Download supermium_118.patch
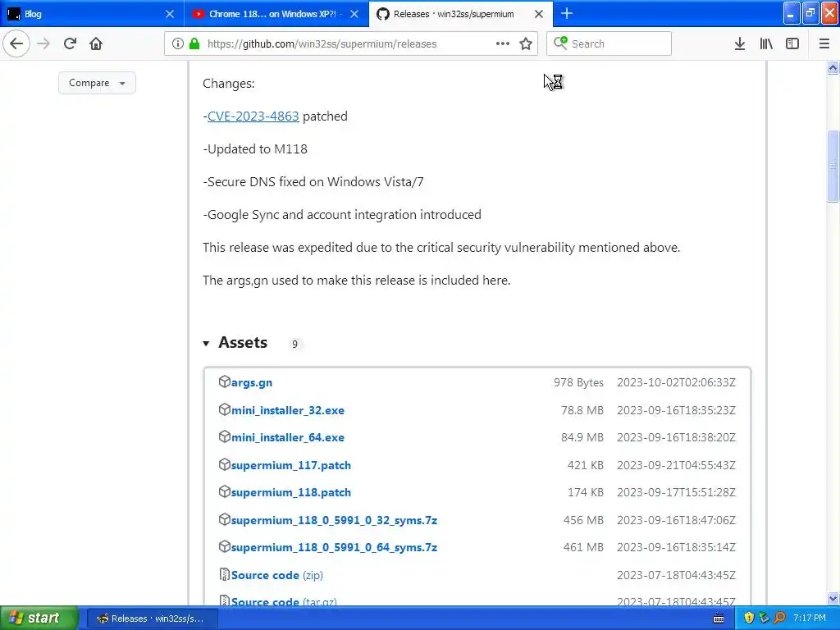The width and height of the screenshot is (840, 630). pos(291,492)
